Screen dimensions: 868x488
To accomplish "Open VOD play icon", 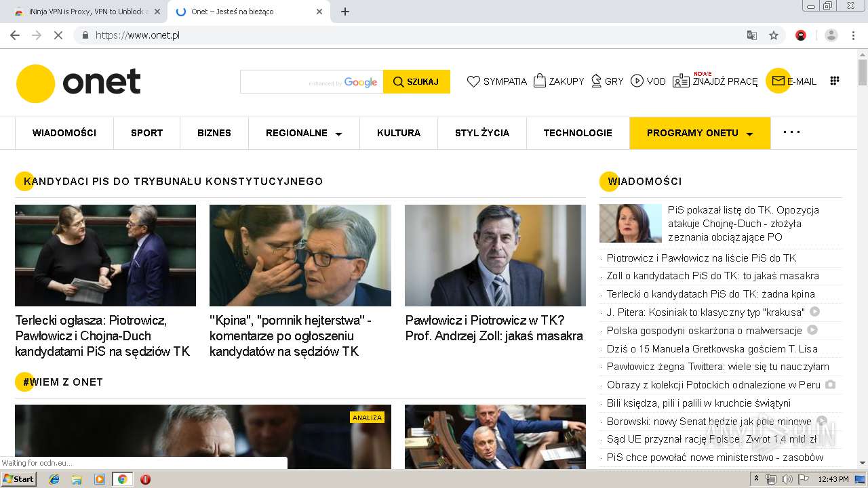I will coord(637,81).
